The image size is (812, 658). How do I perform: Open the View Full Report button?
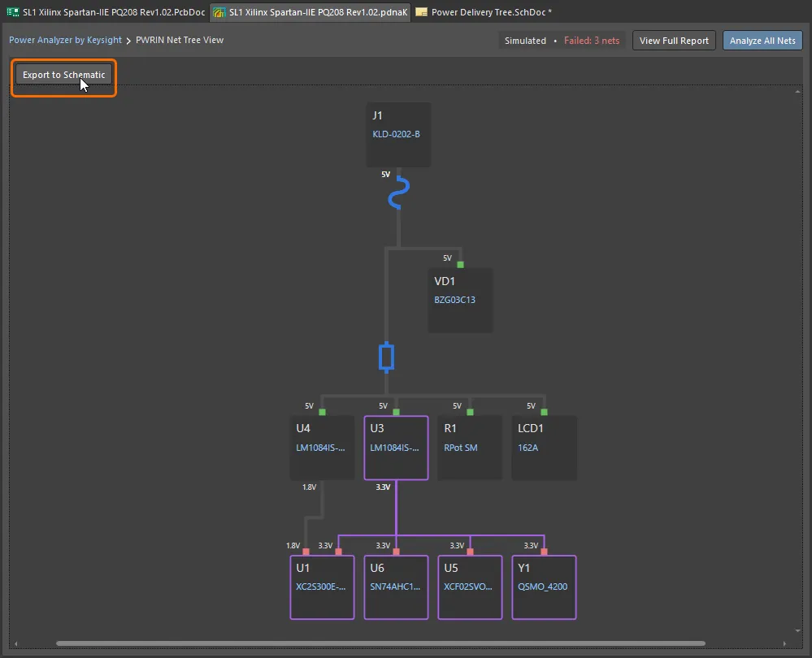click(674, 41)
